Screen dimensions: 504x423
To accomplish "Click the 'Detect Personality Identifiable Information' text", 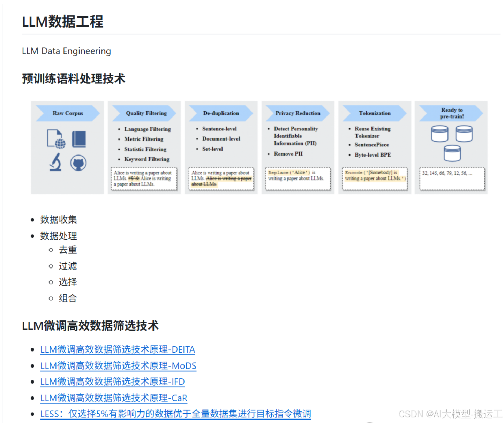I will coord(296,136).
